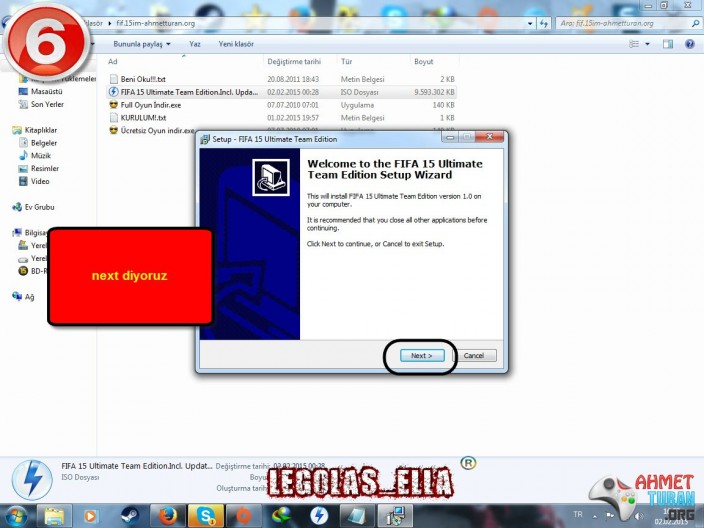Click the Beni Oku text file icon
The width and height of the screenshot is (704, 528).
114,79
